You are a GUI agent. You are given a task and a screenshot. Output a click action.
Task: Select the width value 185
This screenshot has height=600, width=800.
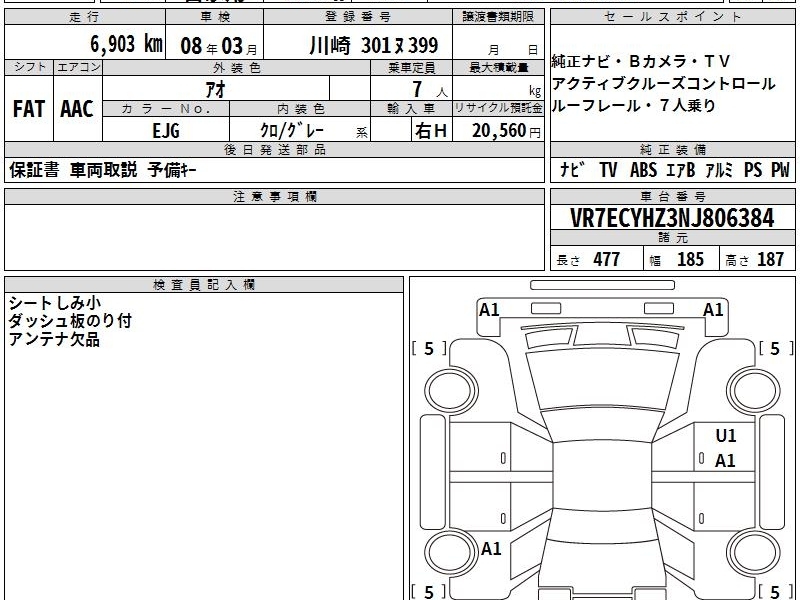(690, 259)
